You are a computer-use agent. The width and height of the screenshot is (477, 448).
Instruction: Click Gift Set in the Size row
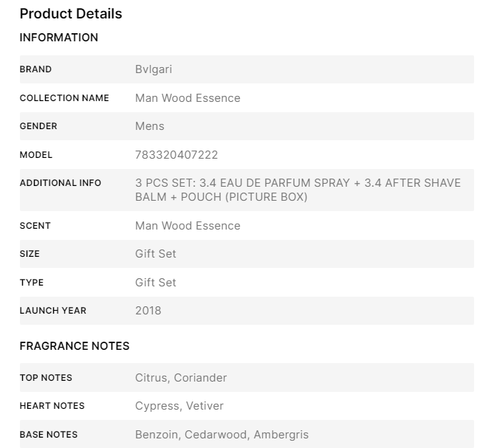coord(156,254)
